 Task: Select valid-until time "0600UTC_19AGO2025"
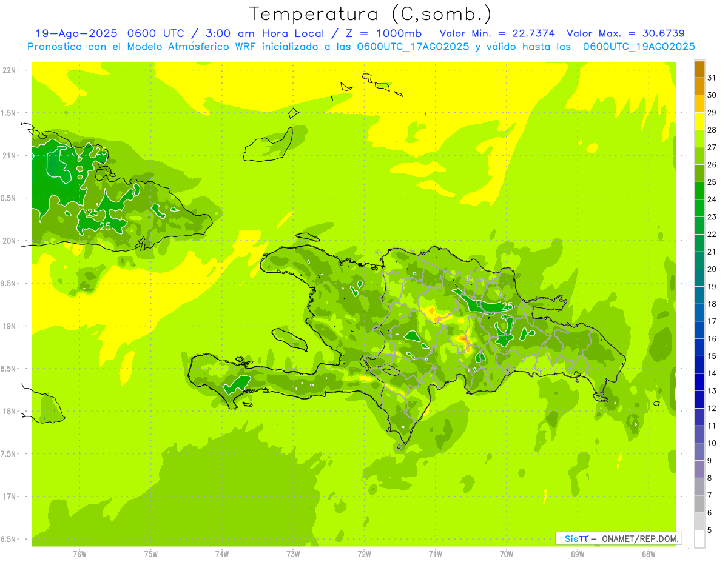pos(639,47)
